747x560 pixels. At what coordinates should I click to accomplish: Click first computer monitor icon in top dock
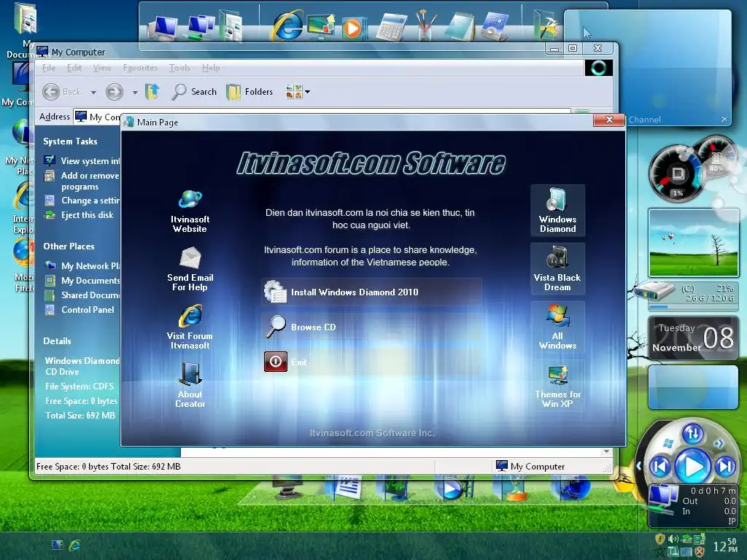click(163, 27)
